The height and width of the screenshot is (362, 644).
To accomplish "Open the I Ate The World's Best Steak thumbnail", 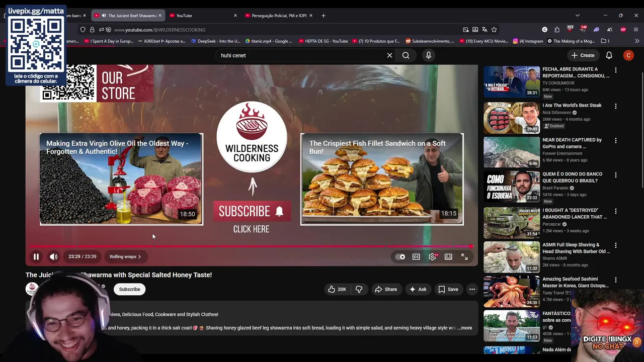I will click(x=512, y=118).
